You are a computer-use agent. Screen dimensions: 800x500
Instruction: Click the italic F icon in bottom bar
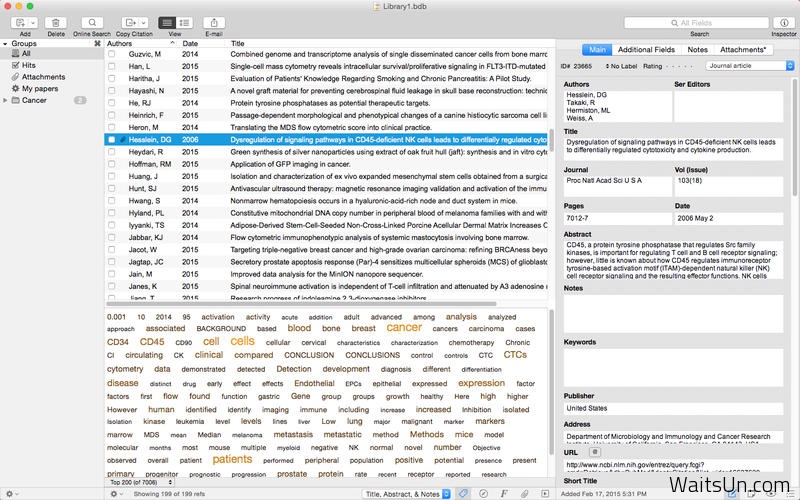point(504,493)
